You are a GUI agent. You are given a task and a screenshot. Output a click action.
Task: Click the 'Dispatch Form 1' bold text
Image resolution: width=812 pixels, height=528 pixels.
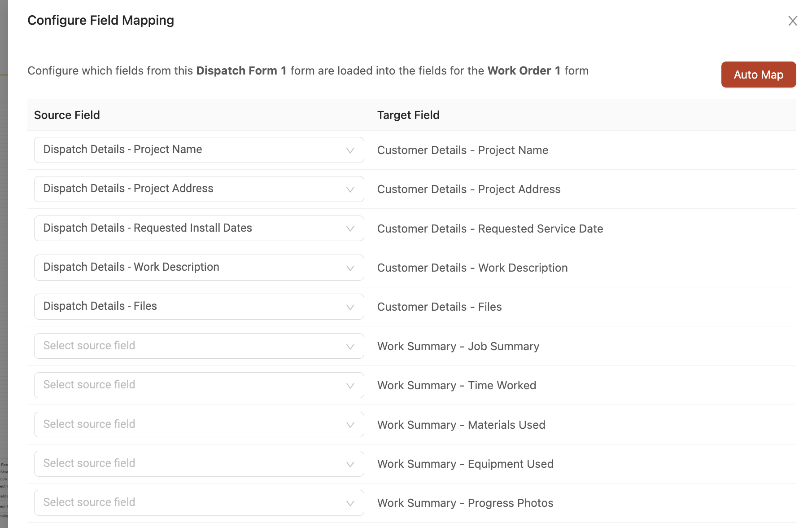point(241,70)
